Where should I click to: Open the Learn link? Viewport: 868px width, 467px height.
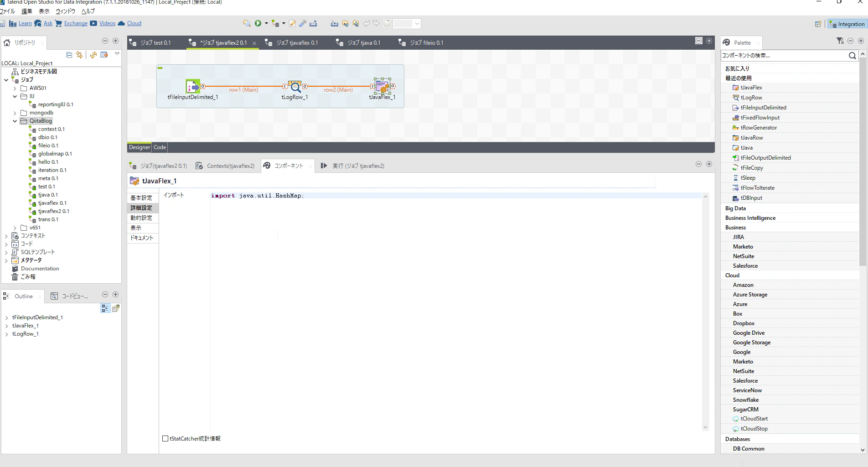[25, 23]
